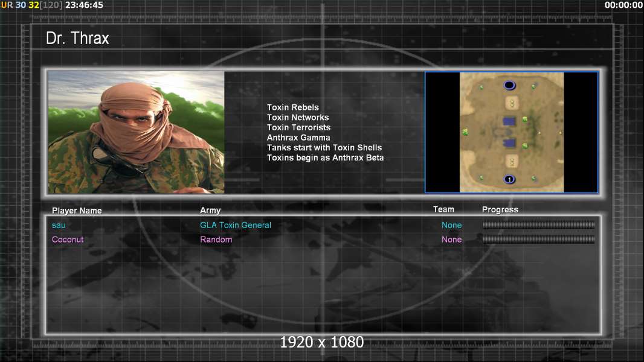Viewport: 644px width, 362px height.
Task: Click the tan pad above start position 1
Action: [512, 162]
